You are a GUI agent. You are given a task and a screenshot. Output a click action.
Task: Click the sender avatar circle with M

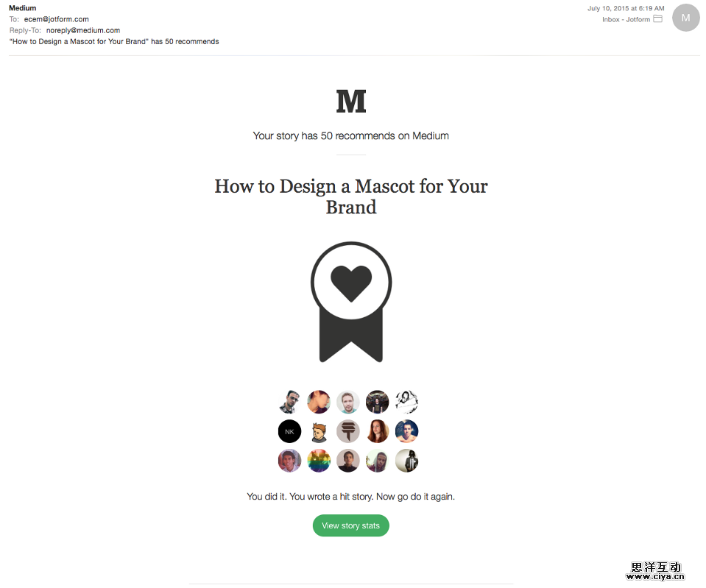pyautogui.click(x=685, y=18)
